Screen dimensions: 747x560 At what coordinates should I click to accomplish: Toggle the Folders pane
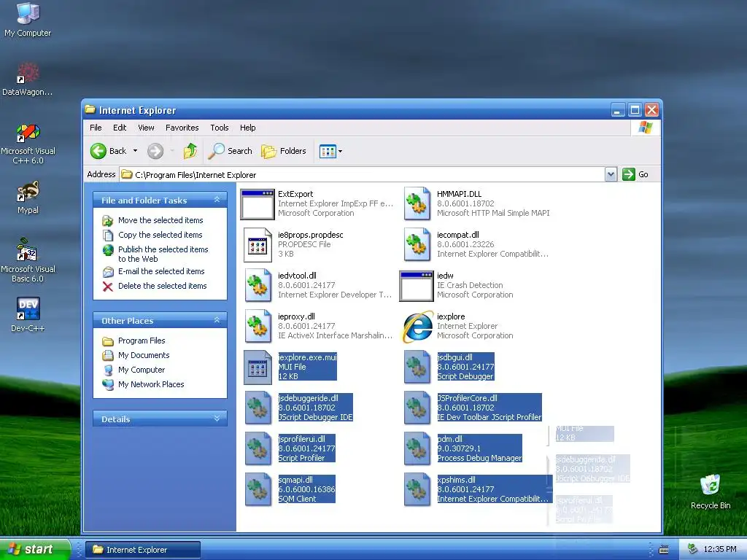284,151
